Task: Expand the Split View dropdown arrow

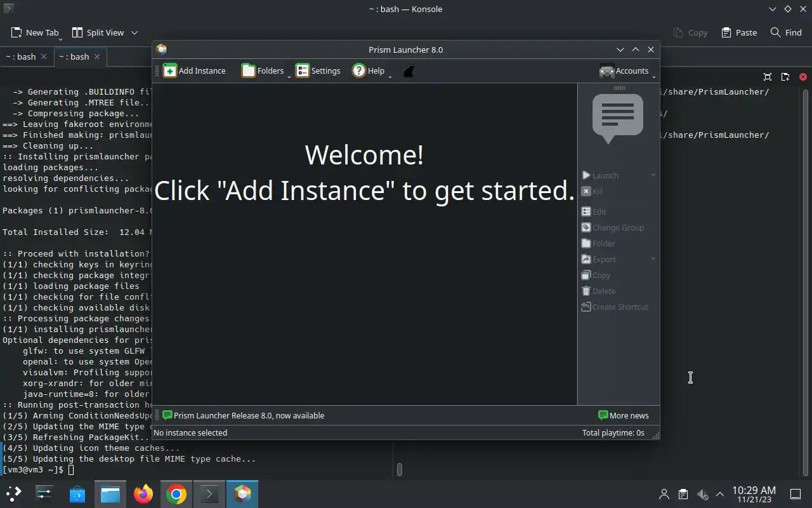Action: pos(134,32)
